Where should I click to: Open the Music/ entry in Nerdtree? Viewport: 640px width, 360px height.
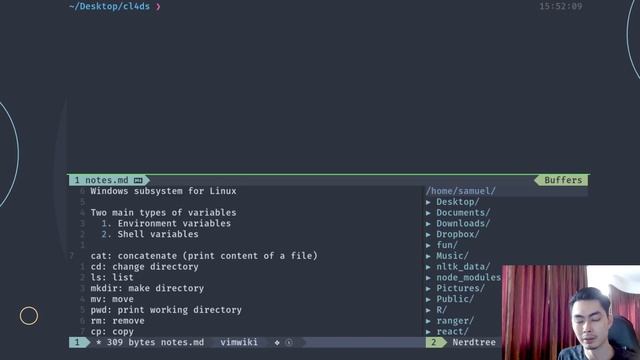pos(452,256)
